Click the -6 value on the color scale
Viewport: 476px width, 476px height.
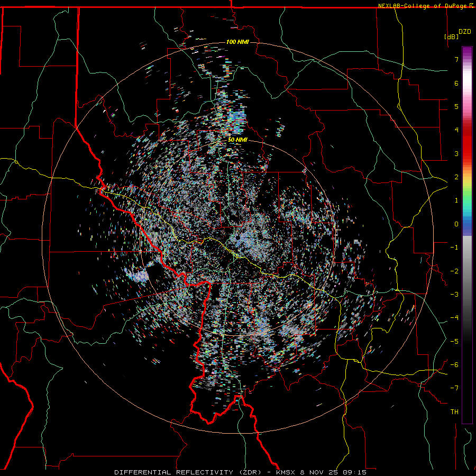coord(454,365)
